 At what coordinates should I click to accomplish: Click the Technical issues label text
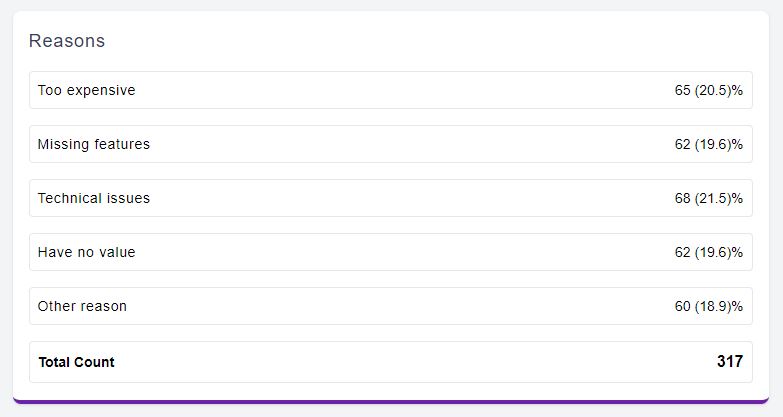[94, 198]
